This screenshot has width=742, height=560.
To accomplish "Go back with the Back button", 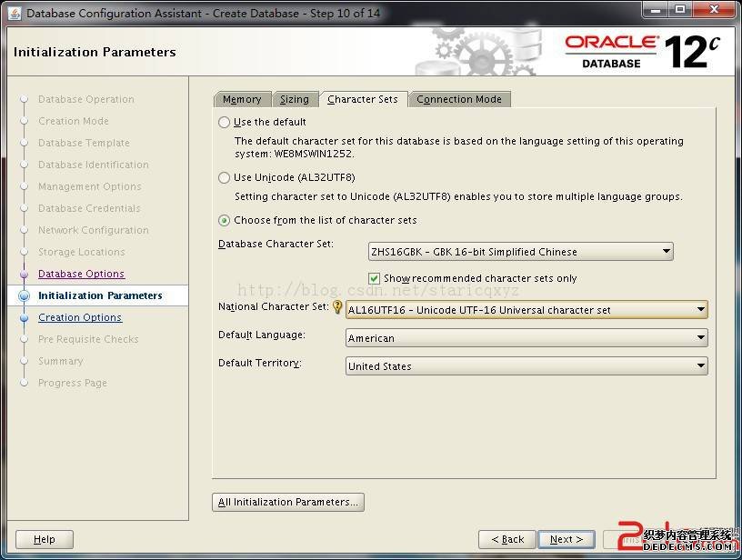I will (507, 539).
